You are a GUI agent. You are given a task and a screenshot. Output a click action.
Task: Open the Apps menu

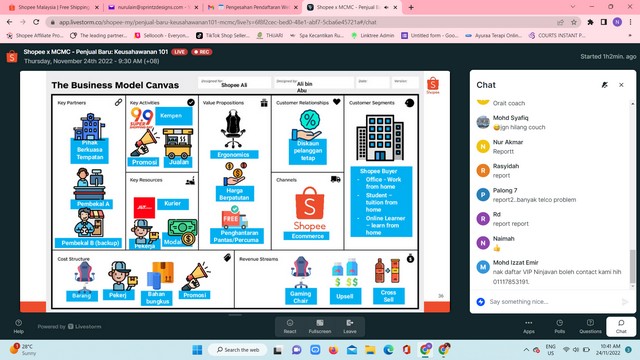coord(529,327)
